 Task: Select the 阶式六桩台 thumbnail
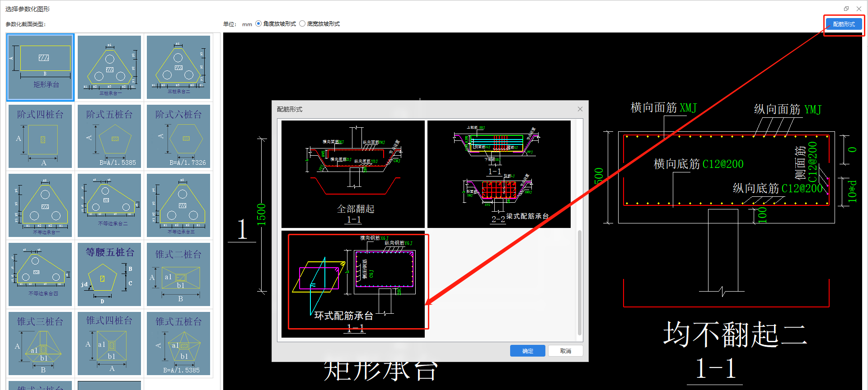178,136
